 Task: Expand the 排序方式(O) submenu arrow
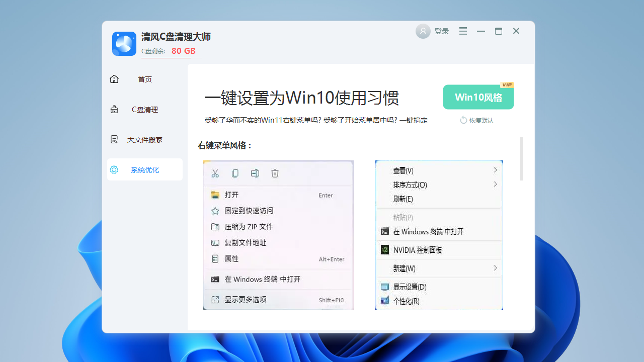point(495,185)
